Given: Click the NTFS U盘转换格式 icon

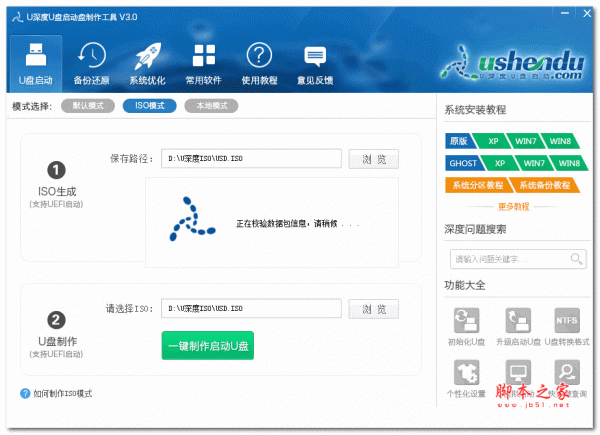Looking at the screenshot, I should point(567,320).
